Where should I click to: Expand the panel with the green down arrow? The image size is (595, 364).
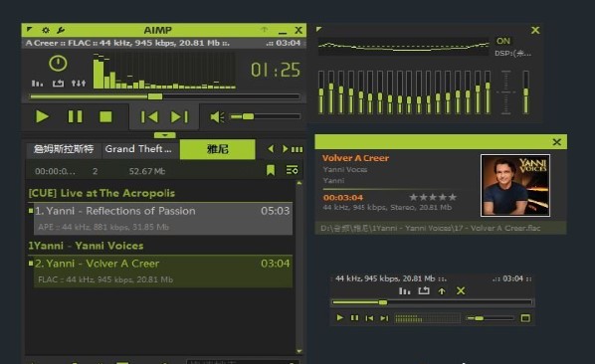[x=165, y=135]
